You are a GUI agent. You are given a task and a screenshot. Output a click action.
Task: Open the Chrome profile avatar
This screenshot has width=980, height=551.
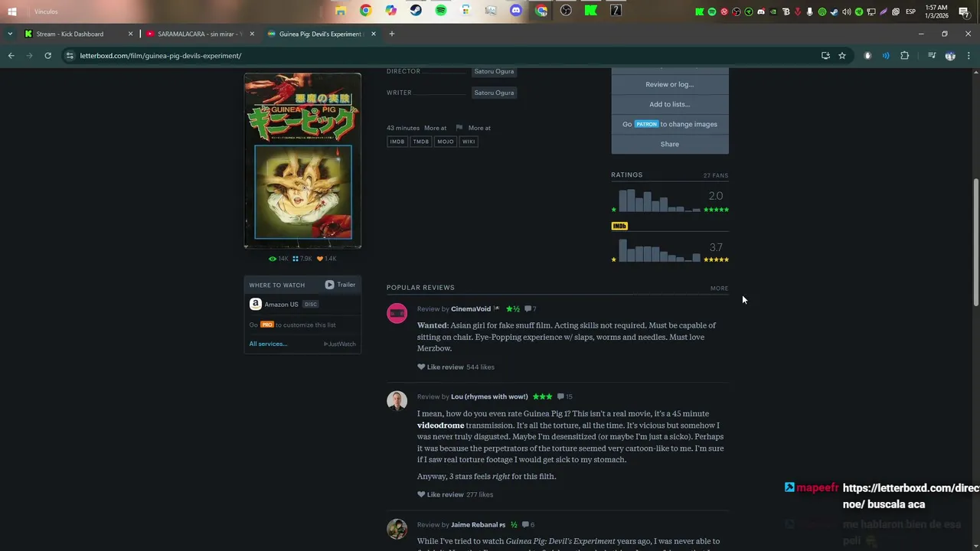tap(950, 56)
